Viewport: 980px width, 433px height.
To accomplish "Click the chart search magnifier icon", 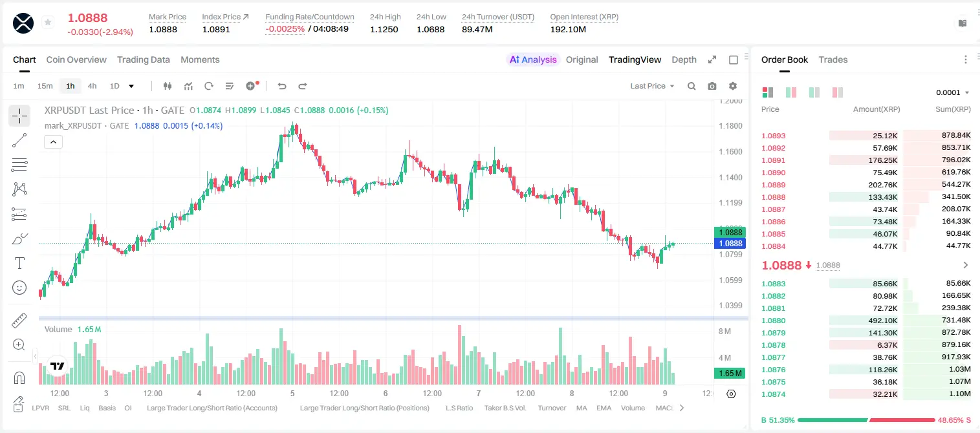I will 691,86.
